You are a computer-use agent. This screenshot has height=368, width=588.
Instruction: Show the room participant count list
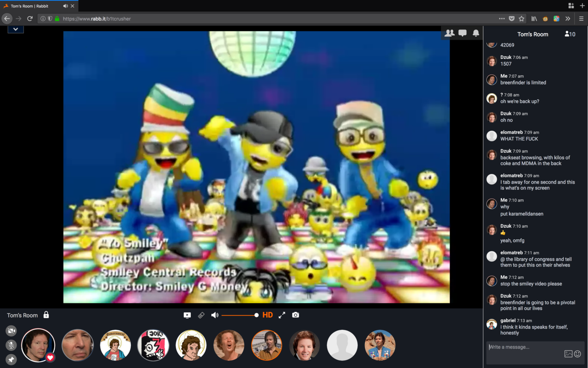tap(570, 34)
